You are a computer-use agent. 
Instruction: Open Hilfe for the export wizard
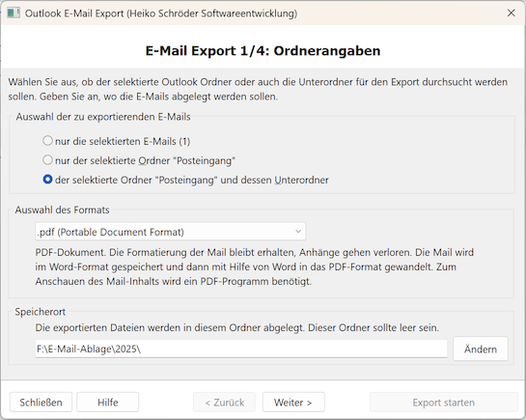click(108, 402)
